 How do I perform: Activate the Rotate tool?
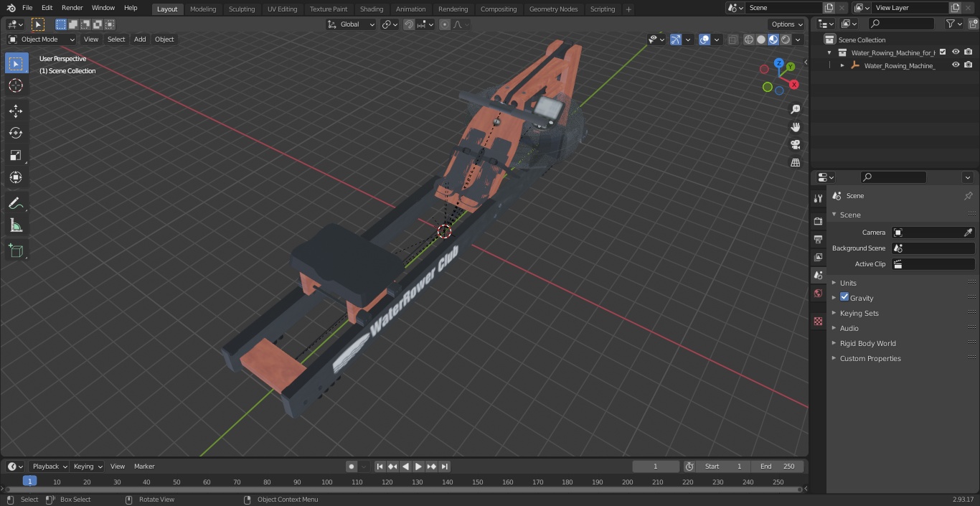pos(16,133)
